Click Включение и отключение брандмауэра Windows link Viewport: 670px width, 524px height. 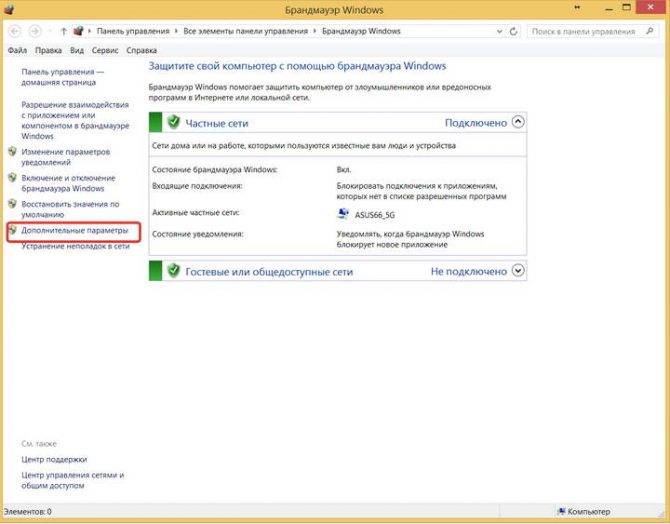click(68, 183)
